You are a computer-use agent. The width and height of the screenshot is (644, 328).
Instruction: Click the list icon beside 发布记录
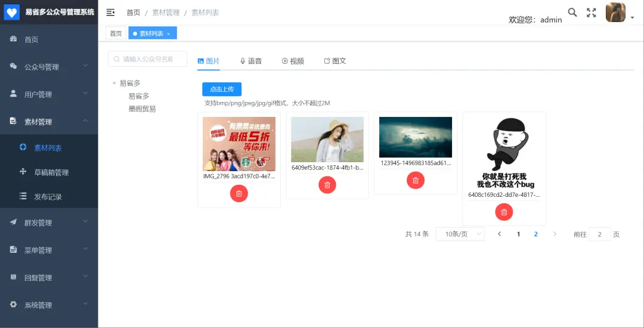point(23,196)
